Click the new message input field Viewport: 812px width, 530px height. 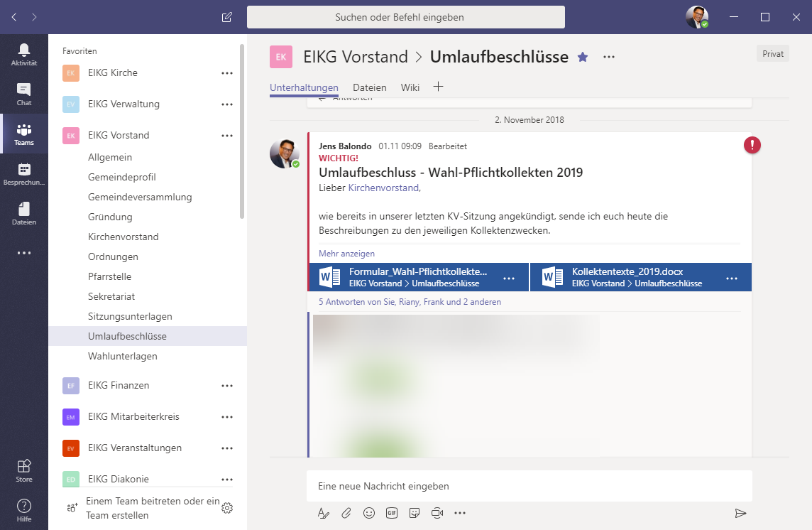(x=530, y=486)
